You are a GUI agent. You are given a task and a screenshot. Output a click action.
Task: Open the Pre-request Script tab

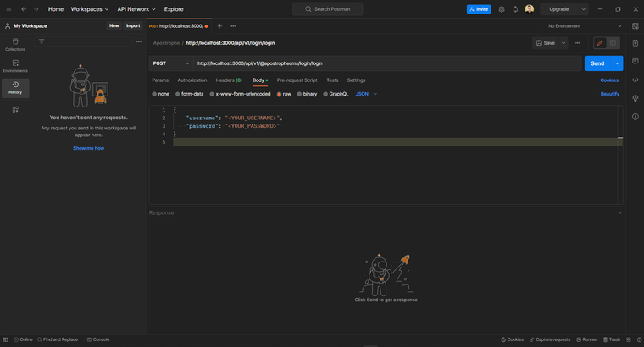tap(297, 80)
